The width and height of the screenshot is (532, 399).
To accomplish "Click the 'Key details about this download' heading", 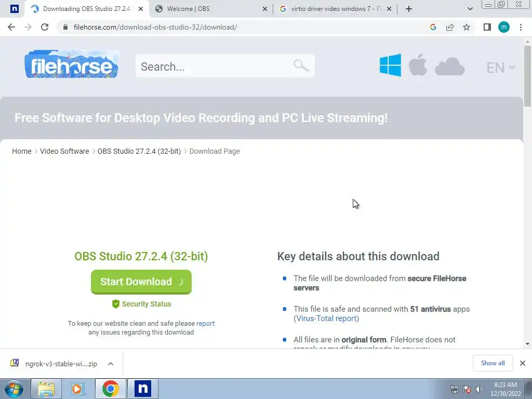I will (x=358, y=256).
